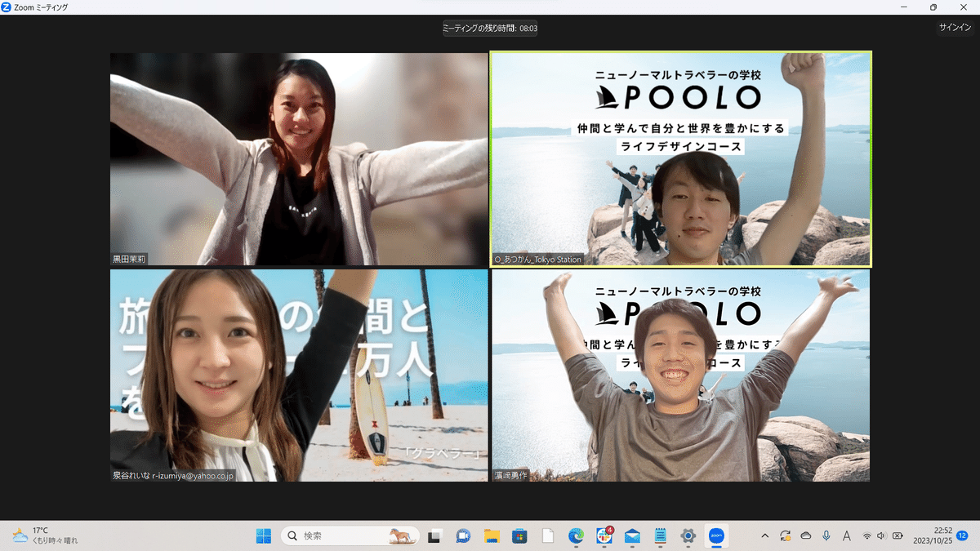980x551 pixels.
Task: Open the notification center badge showing 12
Action: point(964,536)
